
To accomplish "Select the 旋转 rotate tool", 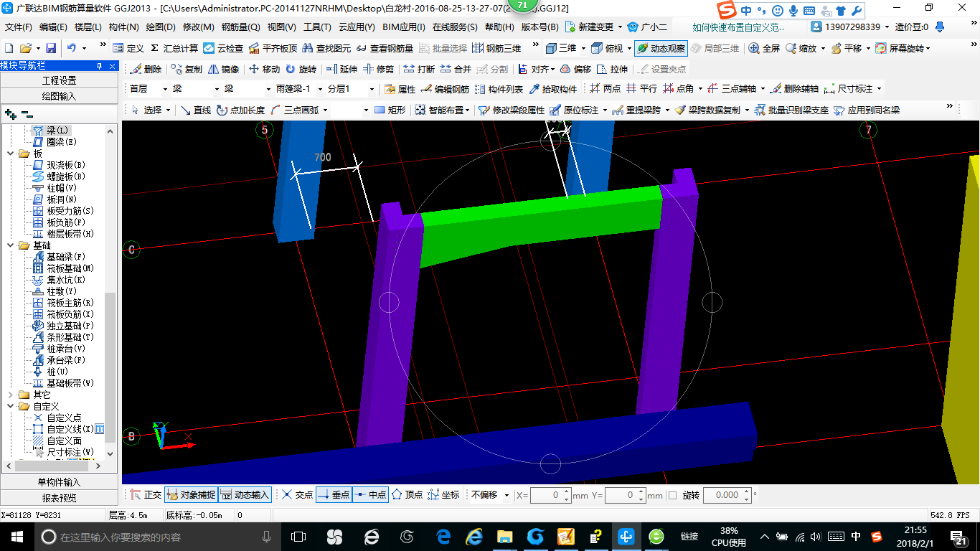I will (301, 70).
